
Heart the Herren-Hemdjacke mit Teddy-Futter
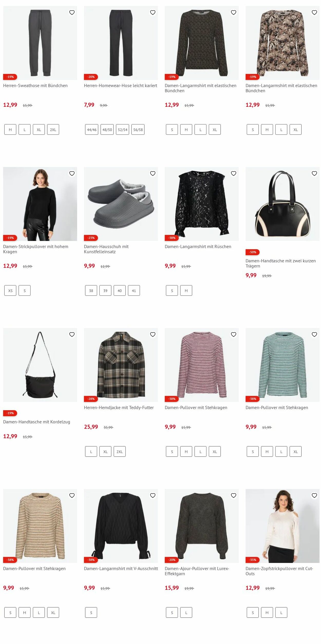[x=153, y=334]
